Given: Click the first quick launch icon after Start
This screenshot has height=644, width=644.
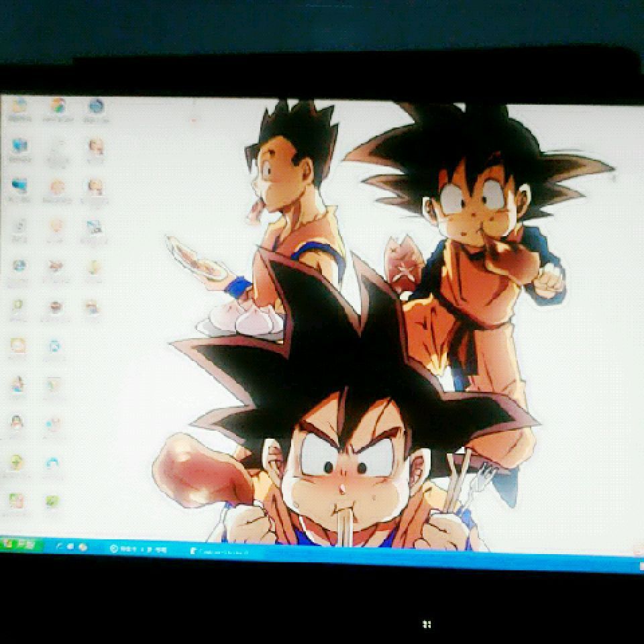Looking at the screenshot, I should 59,546.
